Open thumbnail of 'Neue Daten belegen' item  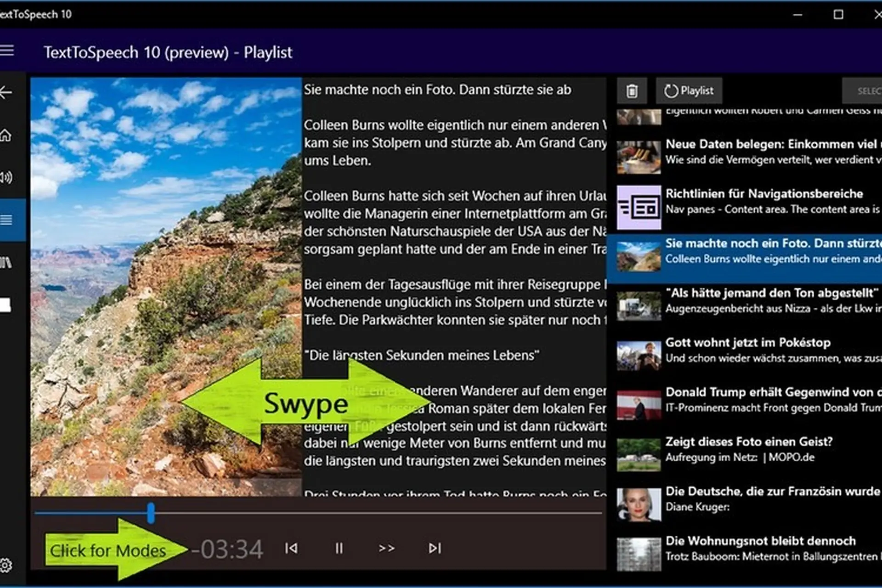[639, 157]
